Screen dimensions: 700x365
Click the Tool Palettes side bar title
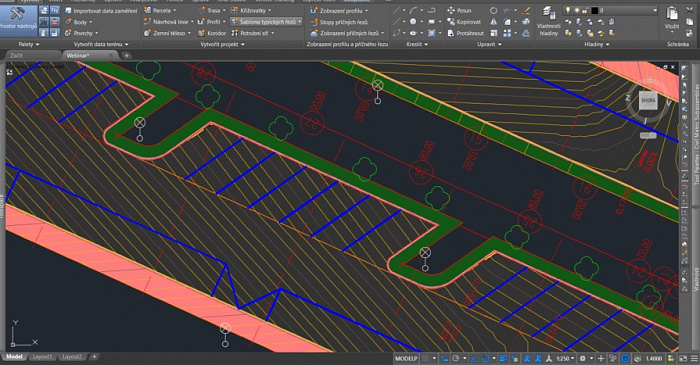[696, 134]
